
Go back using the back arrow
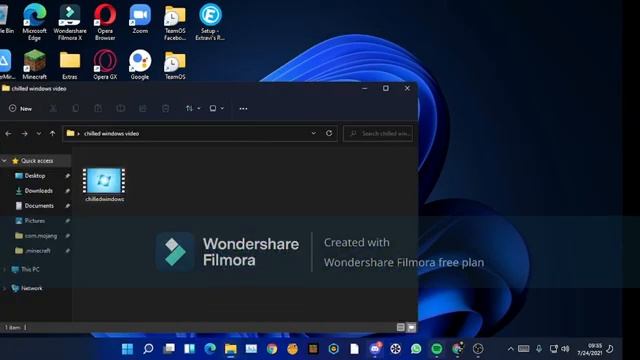[8, 133]
